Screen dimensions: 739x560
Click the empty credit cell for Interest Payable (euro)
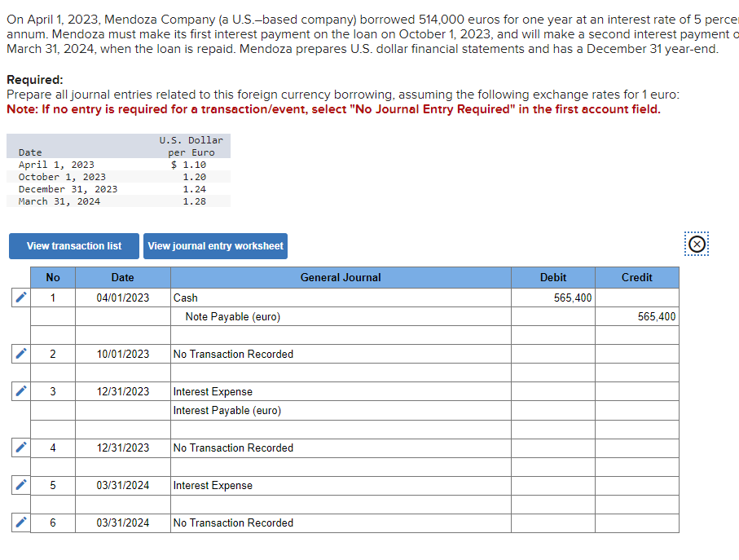coord(636,410)
